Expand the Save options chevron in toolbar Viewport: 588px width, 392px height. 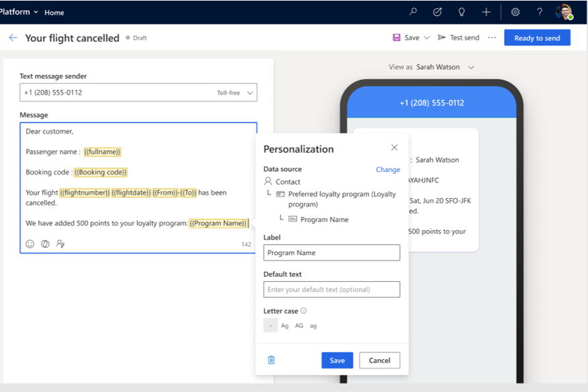click(426, 38)
